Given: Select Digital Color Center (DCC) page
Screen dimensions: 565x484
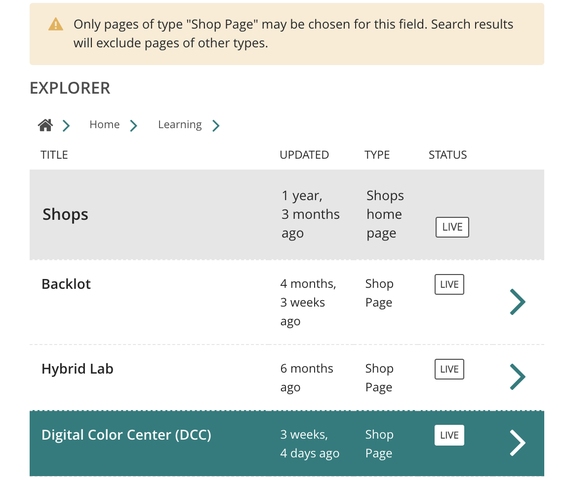Looking at the screenshot, I should (x=126, y=435).
